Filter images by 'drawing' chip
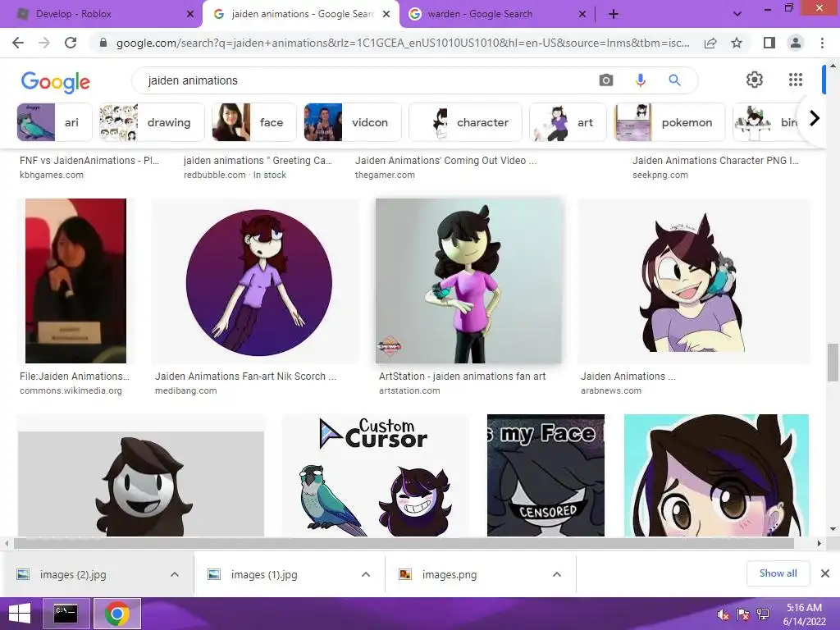The height and width of the screenshot is (630, 840). 152,122
